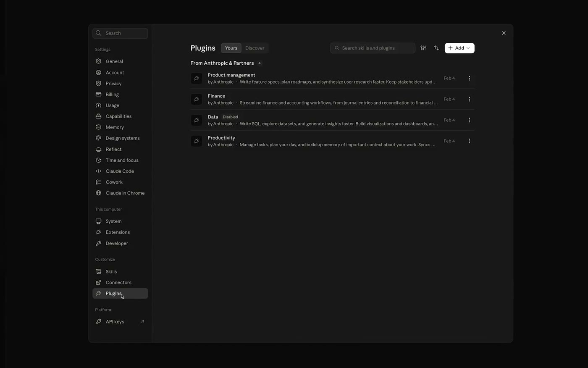The image size is (588, 368).
Task: Open the Skills page
Action: click(120, 271)
